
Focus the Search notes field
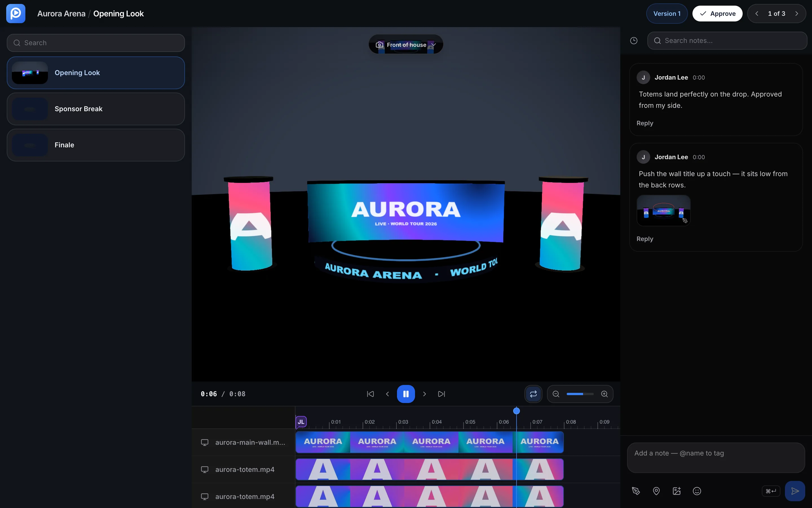727,41
